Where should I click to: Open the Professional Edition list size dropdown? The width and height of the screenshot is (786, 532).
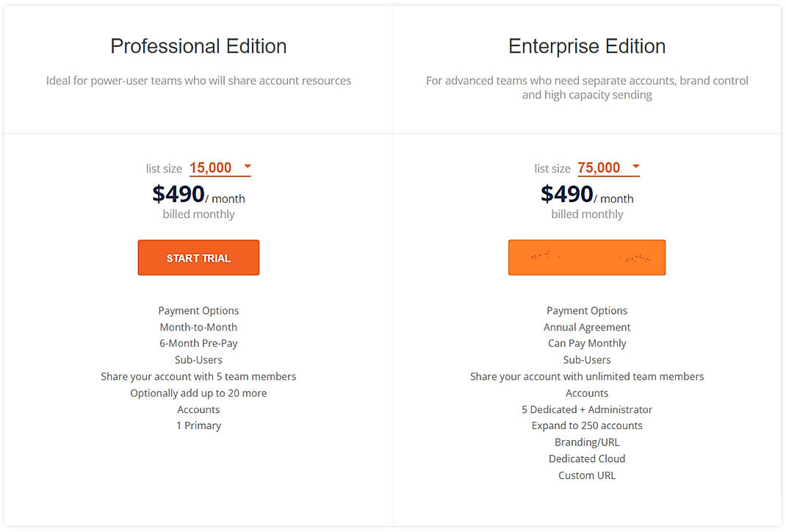248,168
